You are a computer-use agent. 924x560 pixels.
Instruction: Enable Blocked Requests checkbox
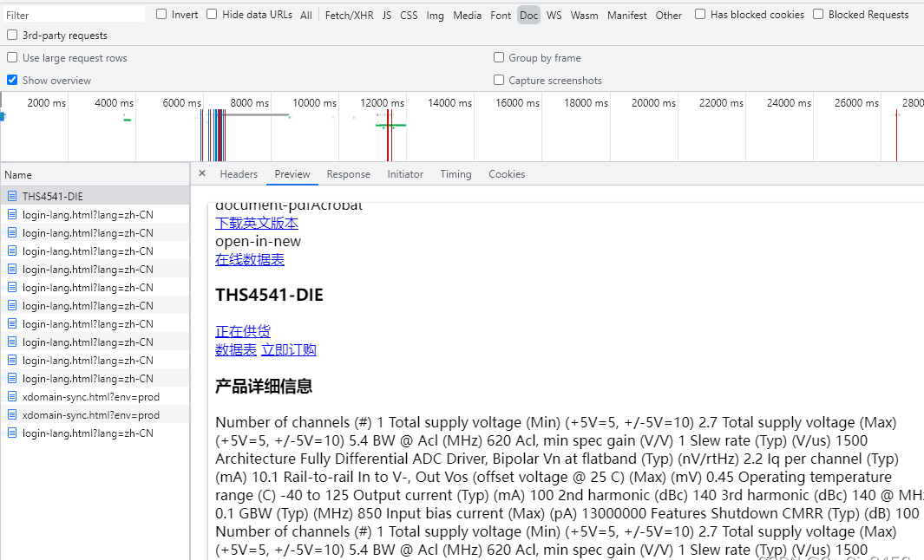point(818,14)
